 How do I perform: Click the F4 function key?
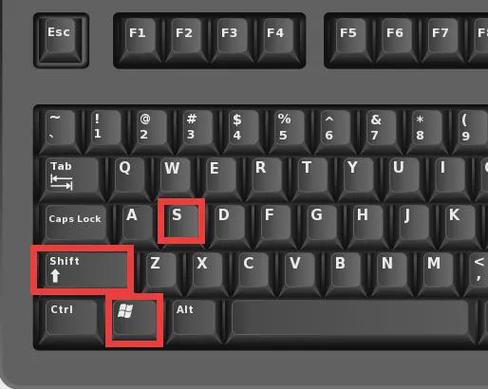pyautogui.click(x=277, y=39)
